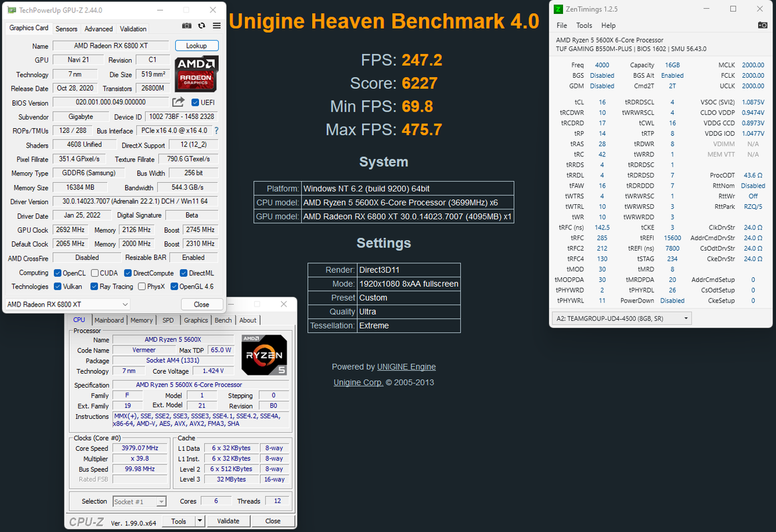Click the ZenTimings camera screenshot icon
776x532 pixels.
[x=763, y=25]
